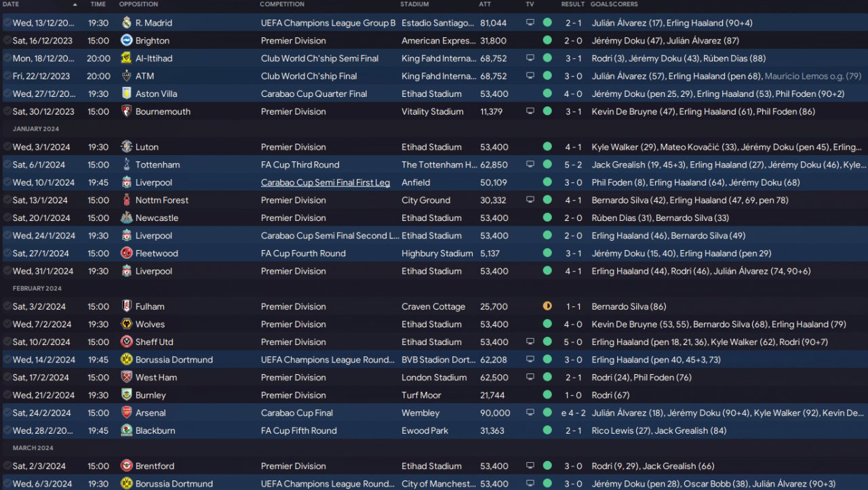Sort by the Stadium column header
The width and height of the screenshot is (868, 490).
tap(414, 5)
